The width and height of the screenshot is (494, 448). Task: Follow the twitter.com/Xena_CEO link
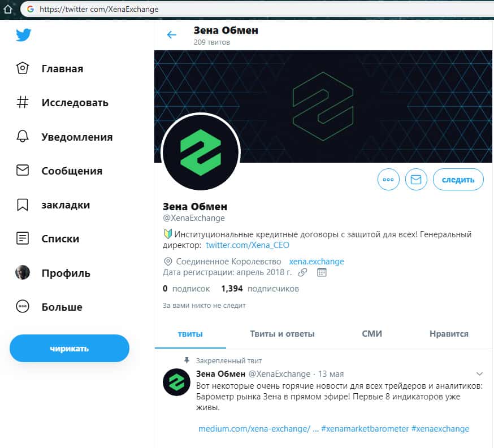coord(248,245)
